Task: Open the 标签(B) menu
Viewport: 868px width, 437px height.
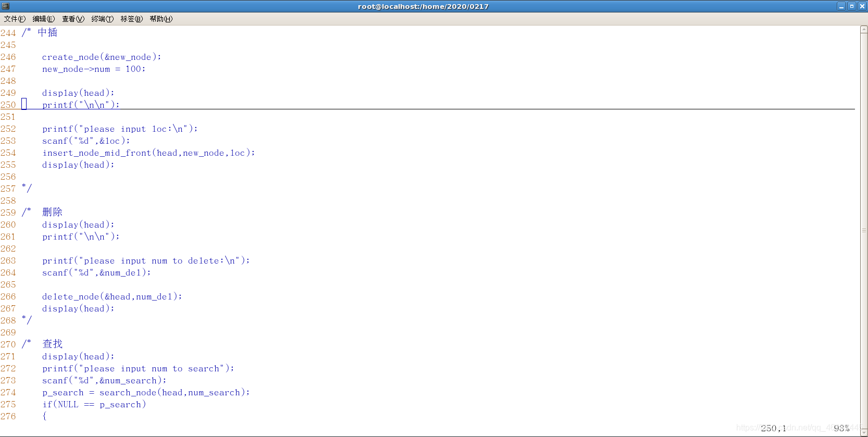Action: [x=131, y=19]
